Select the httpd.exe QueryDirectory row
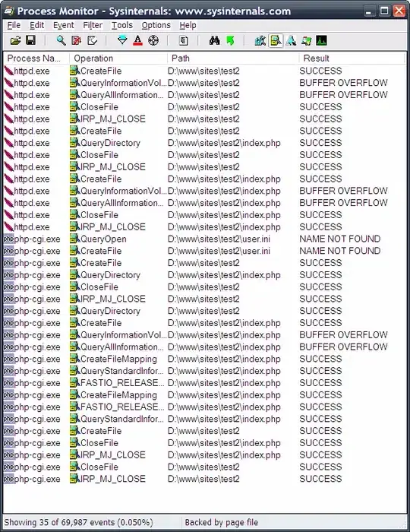410x532 pixels. pos(205,143)
